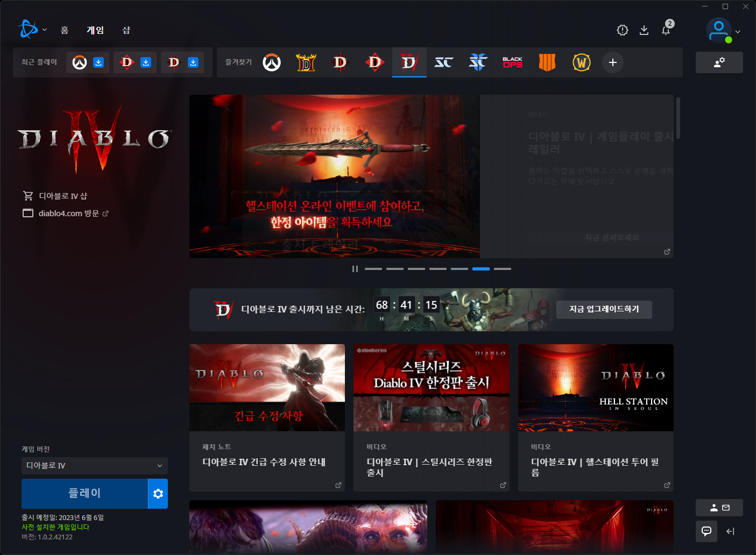Select Diablo II Resurrected in favorites
Viewport: 756px width, 555px height.
click(306, 62)
